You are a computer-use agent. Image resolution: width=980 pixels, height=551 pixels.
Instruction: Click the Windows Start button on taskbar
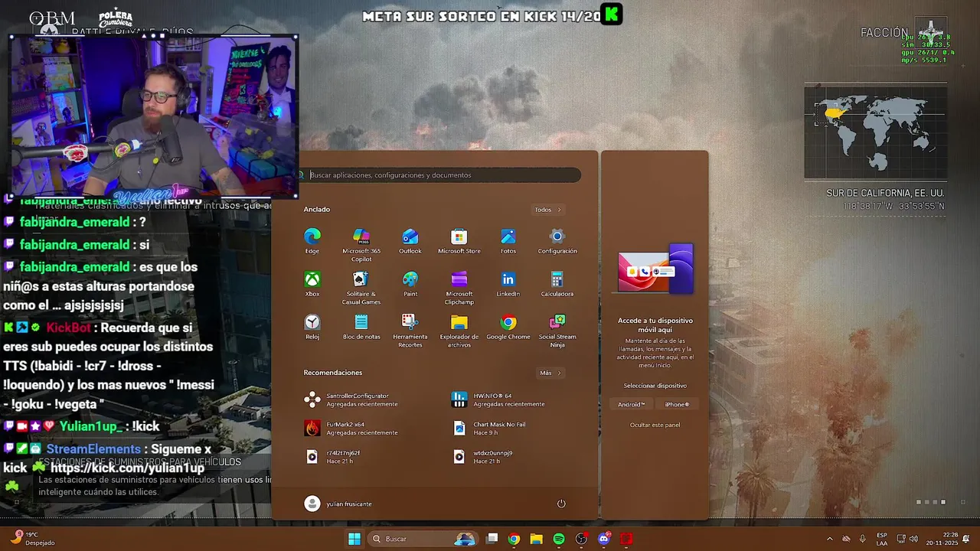(x=354, y=539)
